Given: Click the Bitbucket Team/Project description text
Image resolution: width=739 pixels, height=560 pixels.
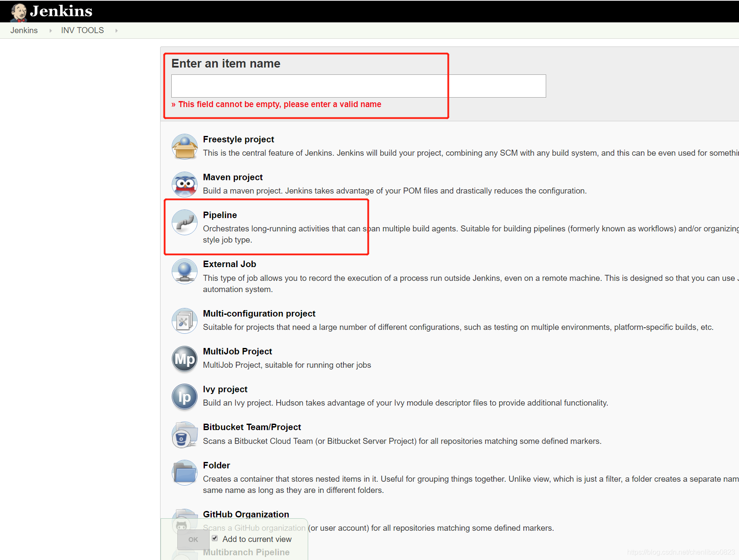Looking at the screenshot, I should [402, 441].
